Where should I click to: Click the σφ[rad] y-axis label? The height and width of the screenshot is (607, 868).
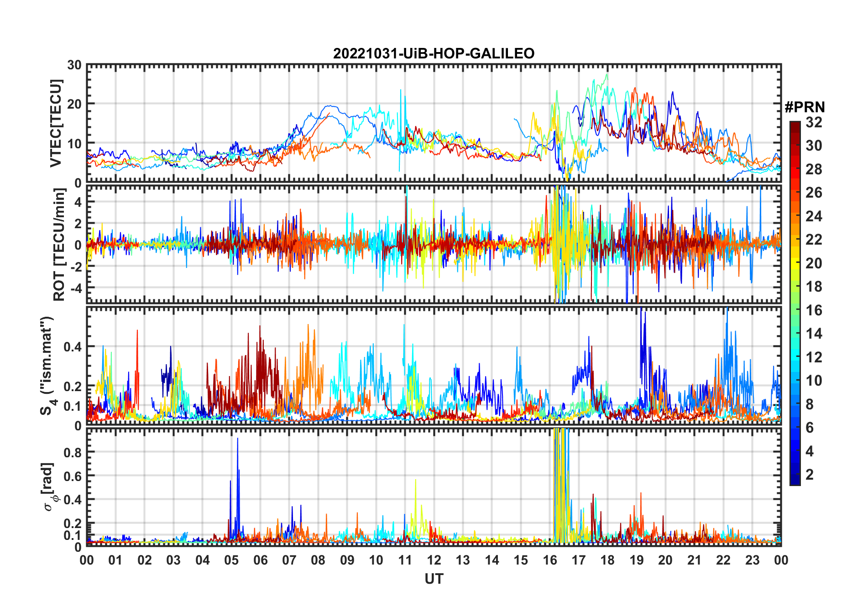(49, 487)
